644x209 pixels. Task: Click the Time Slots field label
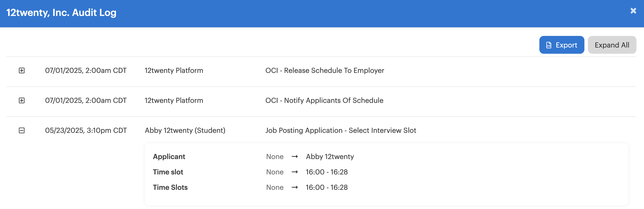click(x=170, y=187)
